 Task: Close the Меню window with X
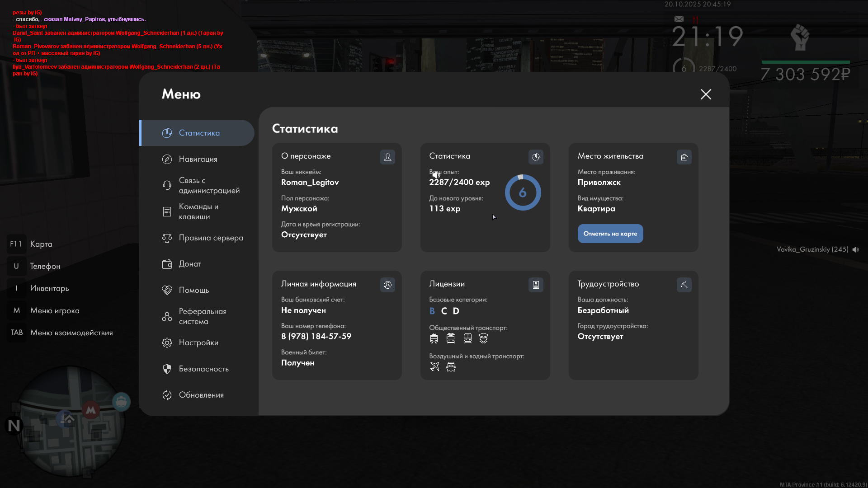pyautogui.click(x=706, y=94)
